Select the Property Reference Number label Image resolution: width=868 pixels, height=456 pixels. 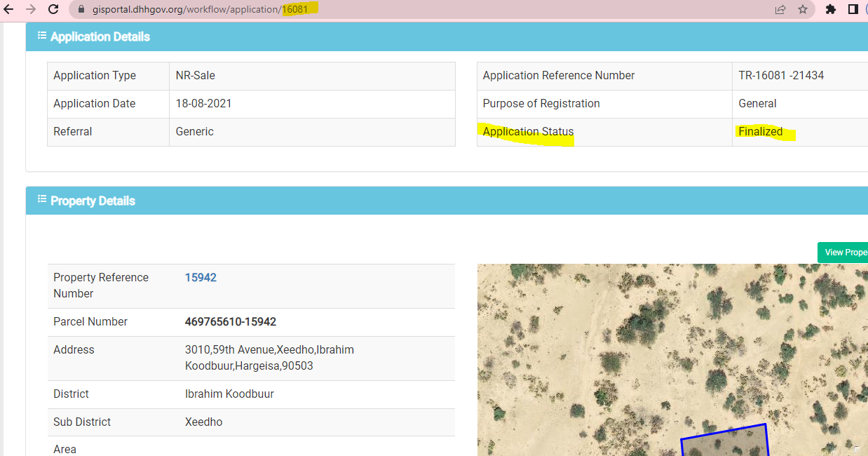pyautogui.click(x=101, y=286)
